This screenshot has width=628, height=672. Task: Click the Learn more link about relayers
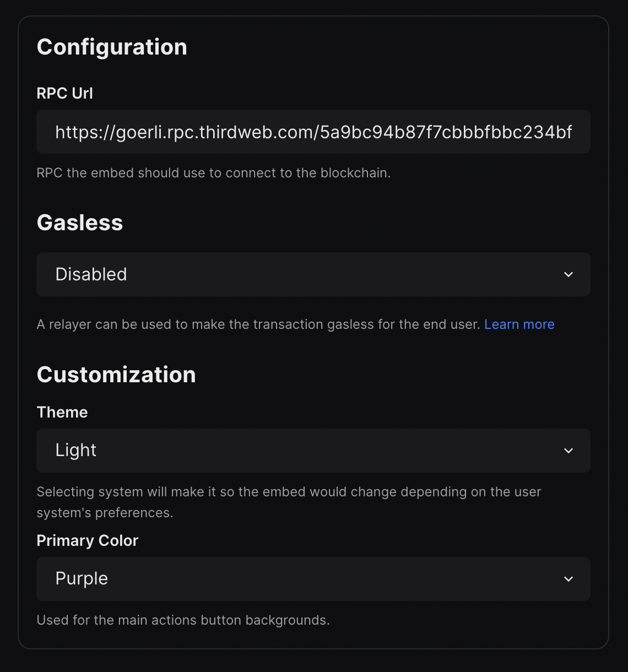coord(519,324)
